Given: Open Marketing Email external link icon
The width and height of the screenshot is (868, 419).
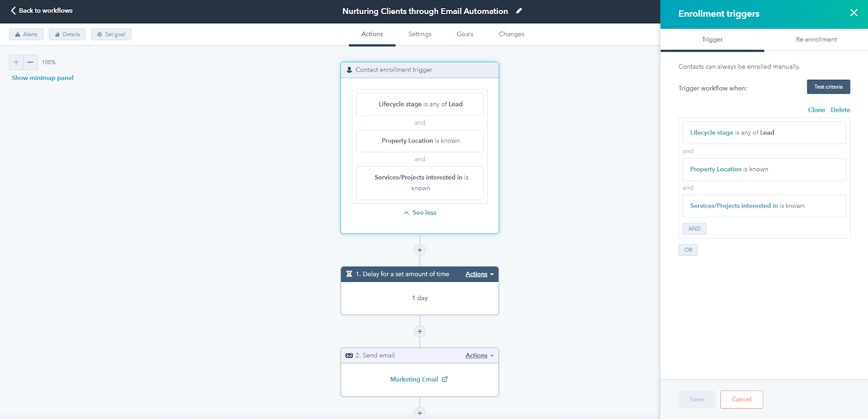Looking at the screenshot, I should click(445, 379).
